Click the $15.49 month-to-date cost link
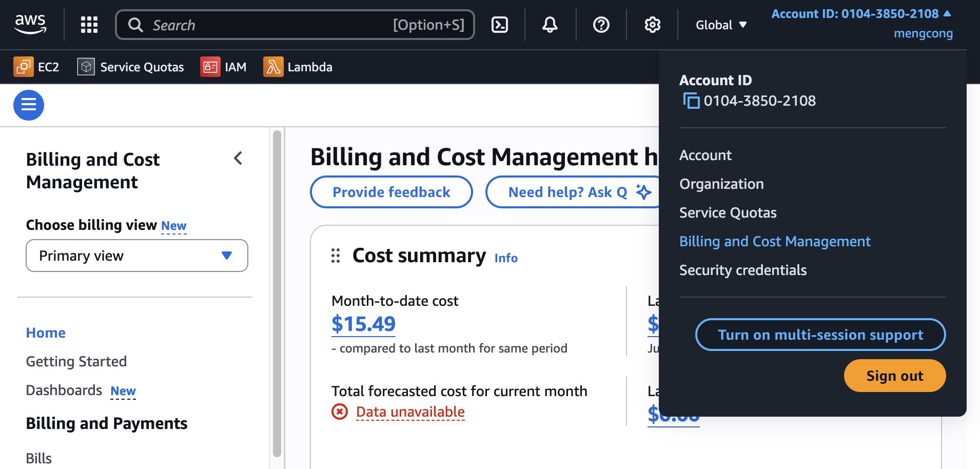980x469 pixels. 363,324
